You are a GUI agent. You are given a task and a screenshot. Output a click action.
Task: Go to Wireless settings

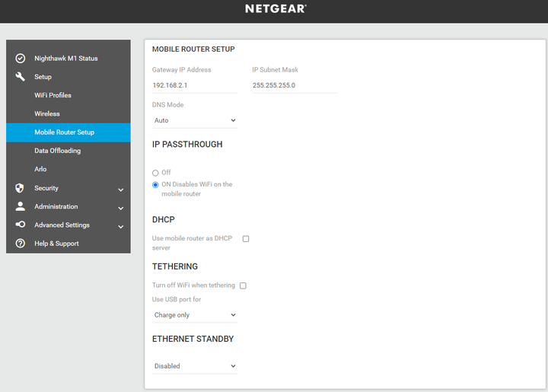coord(47,114)
